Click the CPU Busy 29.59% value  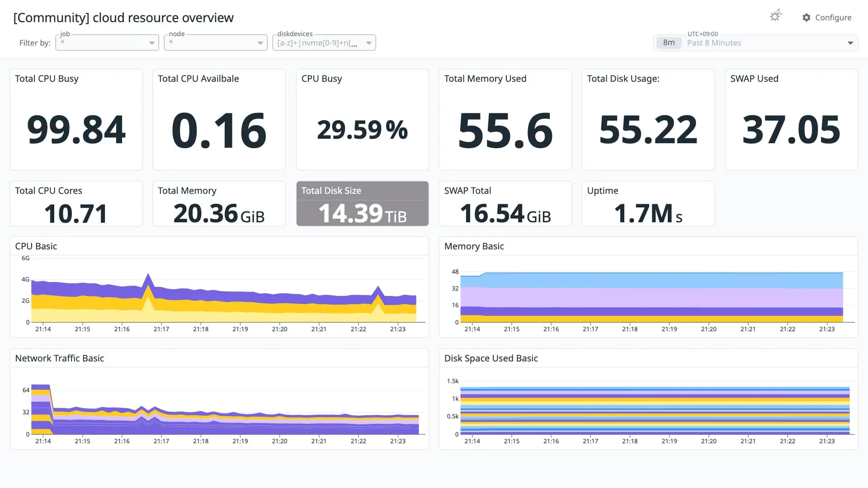pos(362,130)
